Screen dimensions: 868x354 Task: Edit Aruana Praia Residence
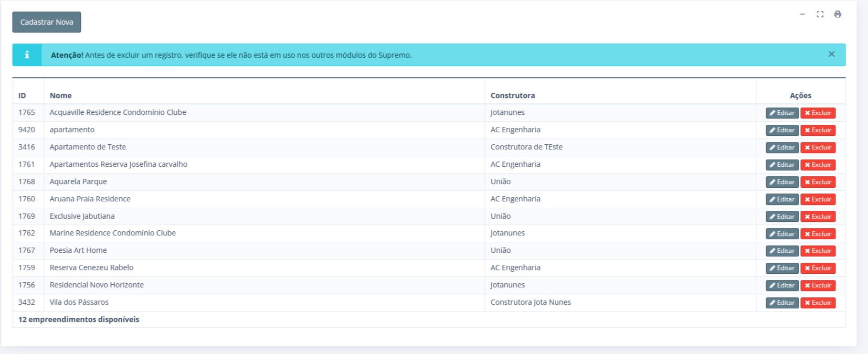coord(782,199)
